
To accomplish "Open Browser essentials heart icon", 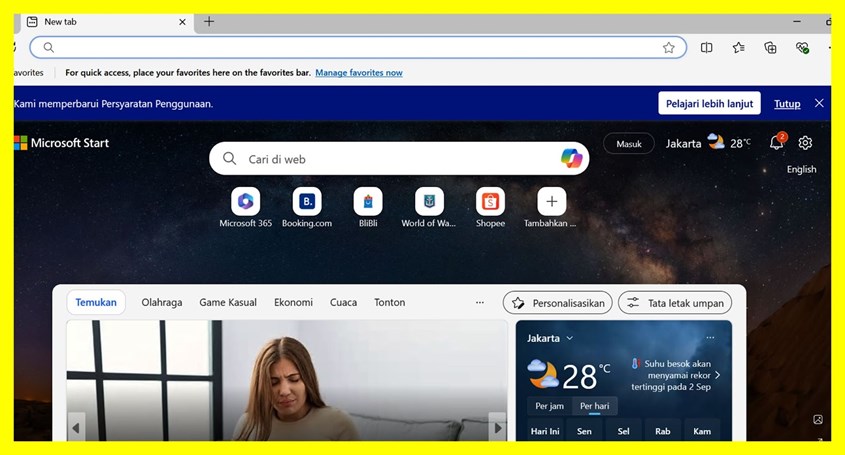I will [802, 47].
